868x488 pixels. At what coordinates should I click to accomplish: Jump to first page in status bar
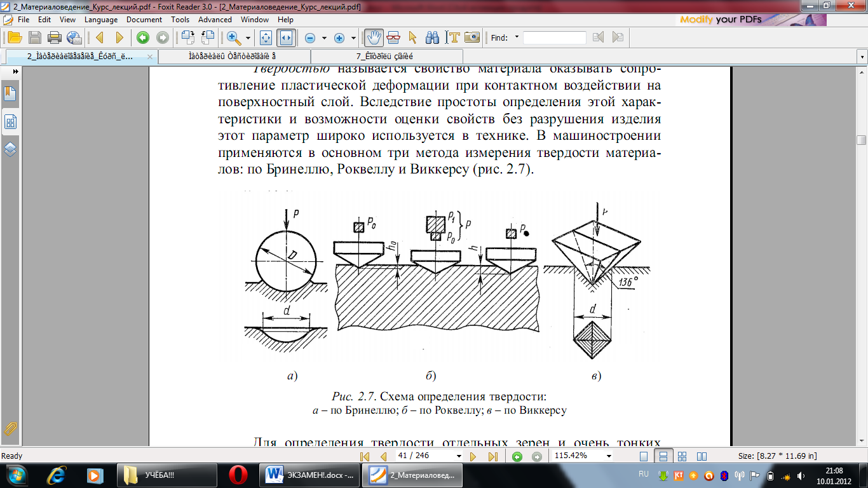[365, 456]
